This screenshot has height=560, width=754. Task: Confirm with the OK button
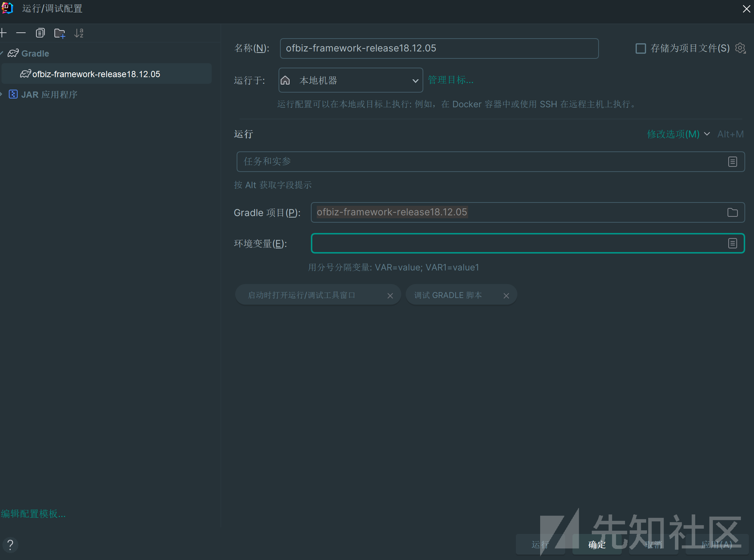tap(597, 544)
